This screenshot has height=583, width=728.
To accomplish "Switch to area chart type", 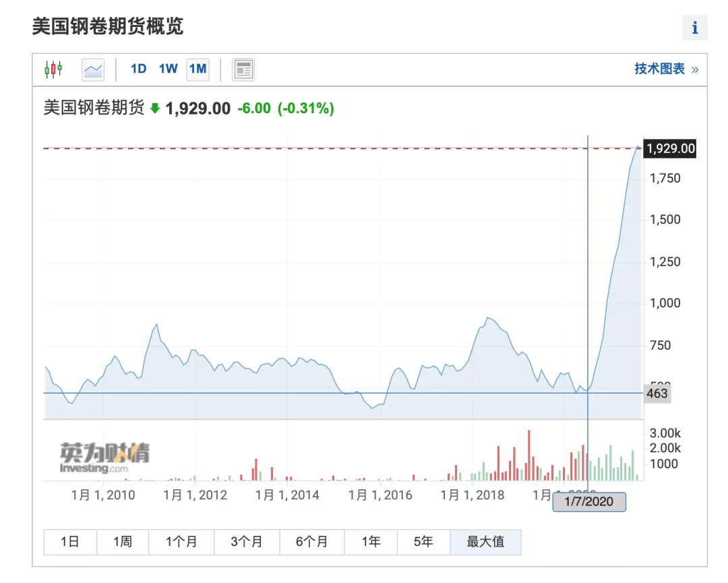I will tap(93, 69).
